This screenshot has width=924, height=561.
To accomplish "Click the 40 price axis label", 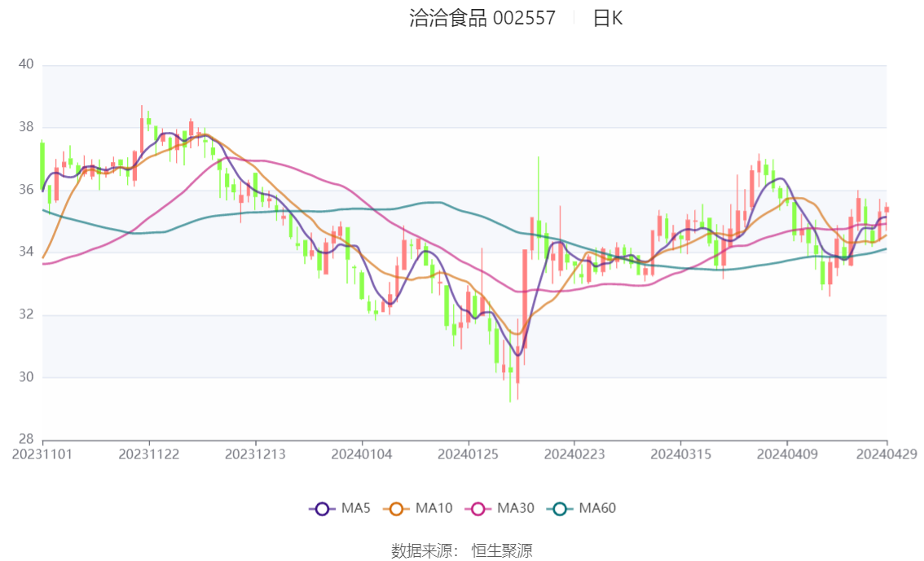I will tap(25, 64).
